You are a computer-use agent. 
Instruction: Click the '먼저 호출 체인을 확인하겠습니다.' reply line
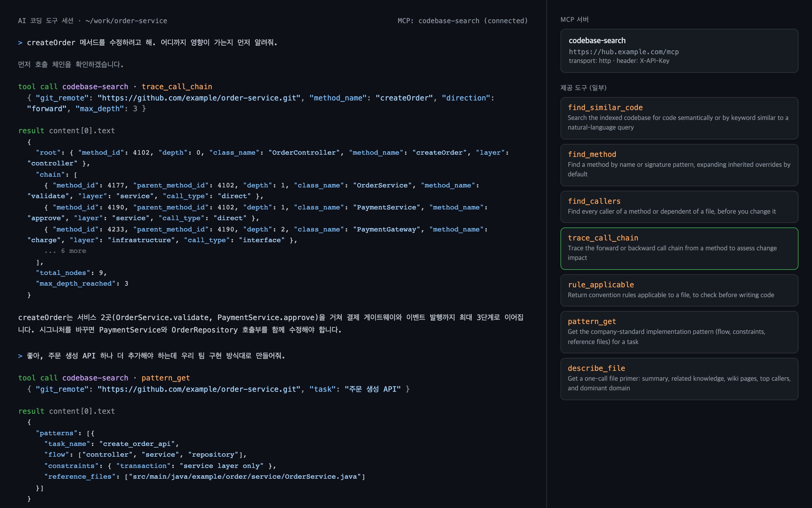[71, 64]
